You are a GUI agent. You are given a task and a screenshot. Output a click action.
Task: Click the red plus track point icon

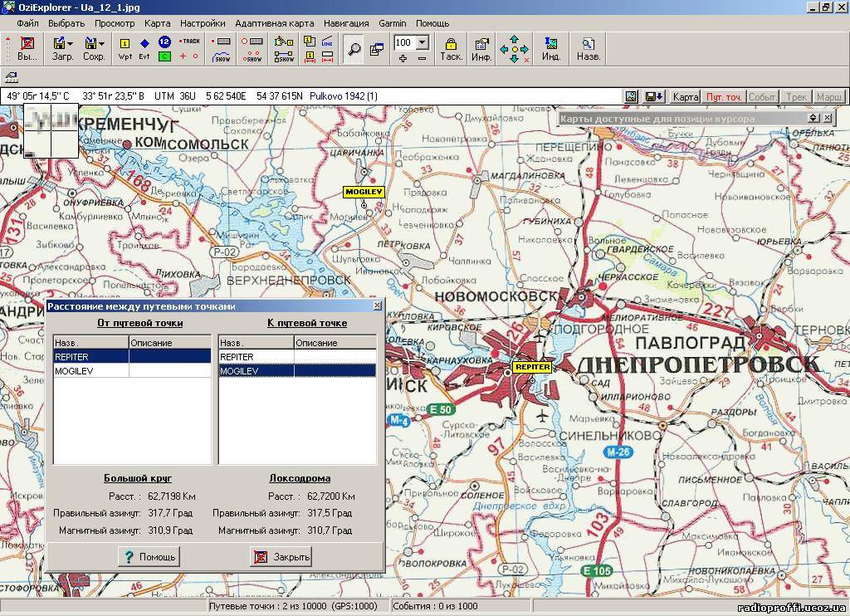click(x=183, y=56)
